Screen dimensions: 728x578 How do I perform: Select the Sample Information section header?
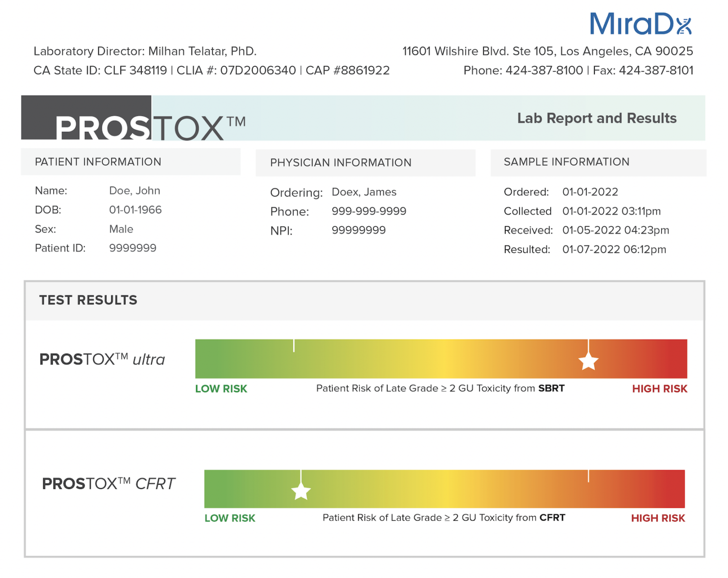point(566,162)
